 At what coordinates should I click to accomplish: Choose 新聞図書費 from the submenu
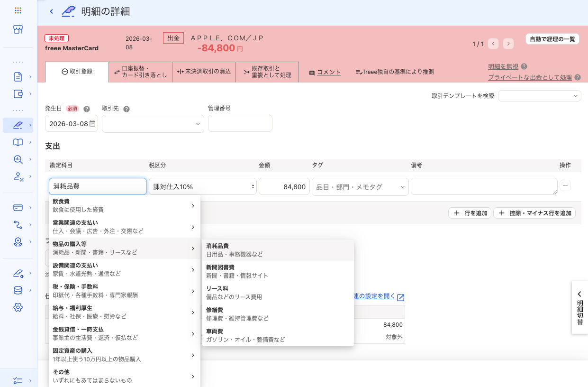point(278,271)
